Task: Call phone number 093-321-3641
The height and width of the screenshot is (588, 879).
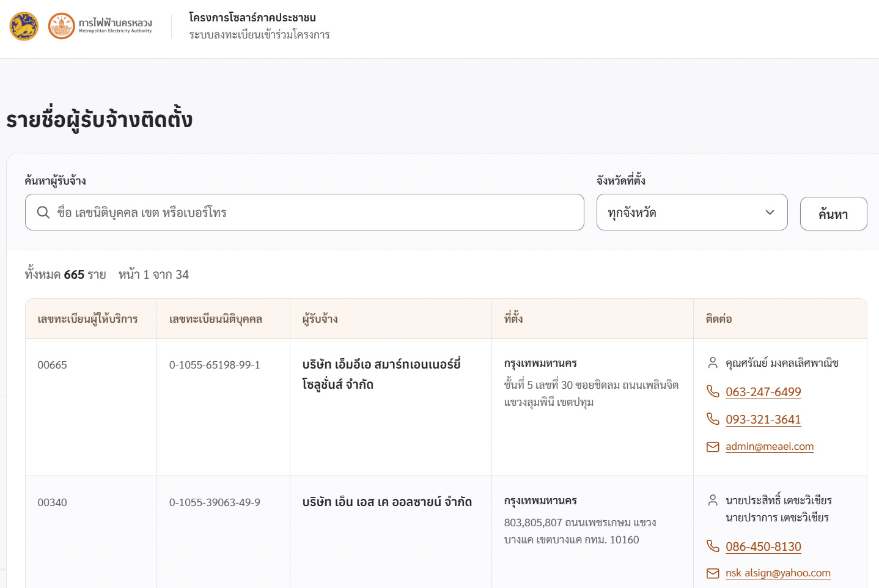Action: 763,419
